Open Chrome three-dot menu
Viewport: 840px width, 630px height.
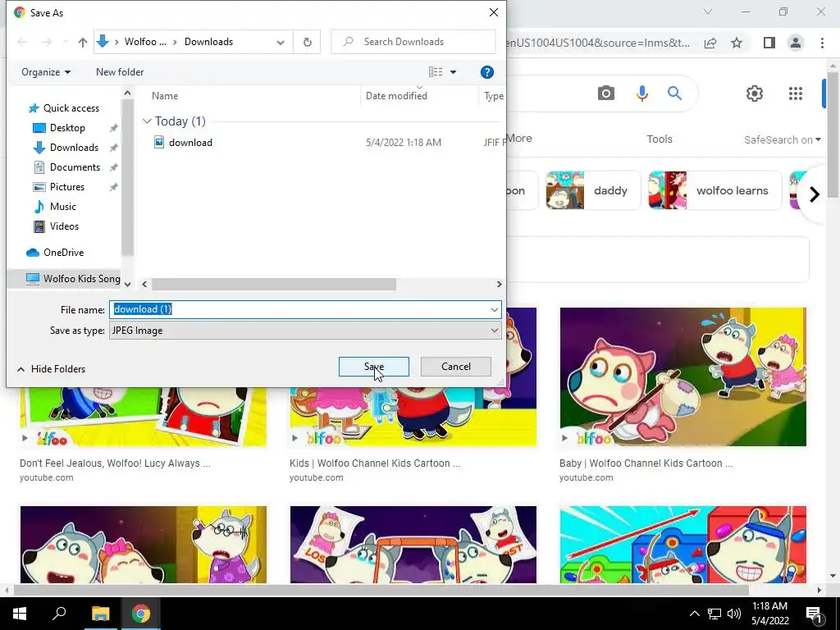pos(822,43)
